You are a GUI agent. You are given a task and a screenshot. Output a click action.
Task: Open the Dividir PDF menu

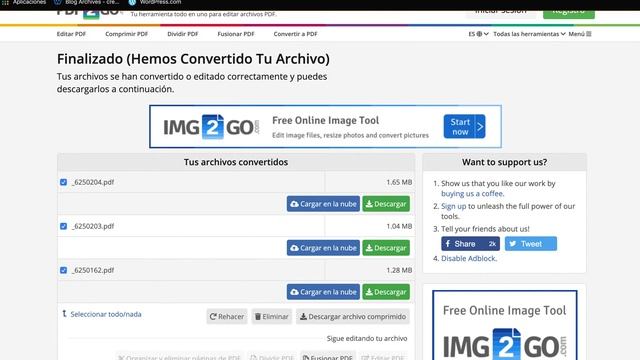(182, 34)
